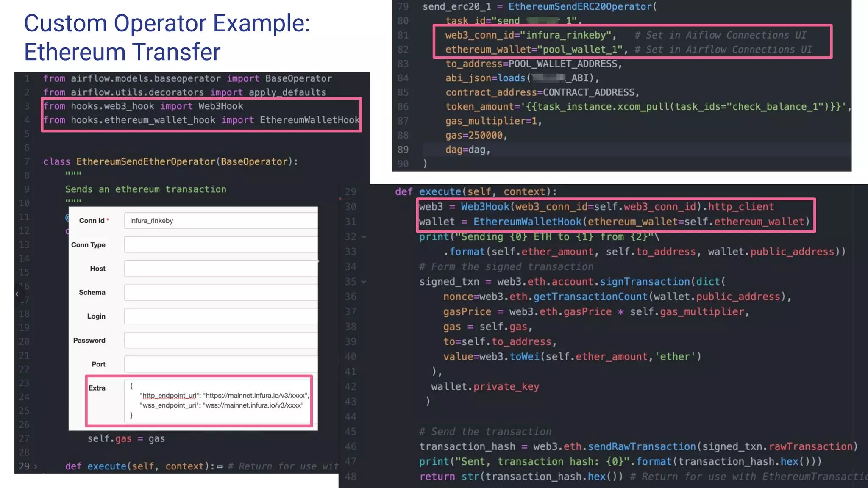
Task: Click the 'gas_multiplier=1,' line
Action: pyautogui.click(x=494, y=121)
